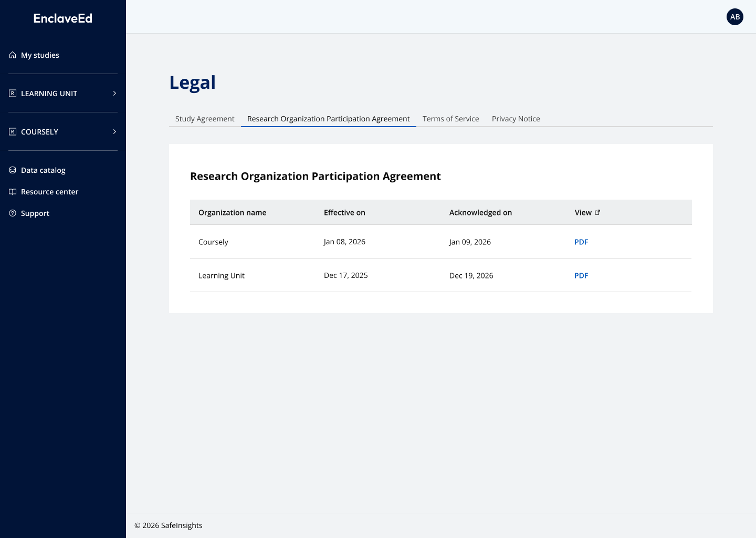The height and width of the screenshot is (538, 756).
Task: Click the home icon beside My studies
Action: pos(13,55)
